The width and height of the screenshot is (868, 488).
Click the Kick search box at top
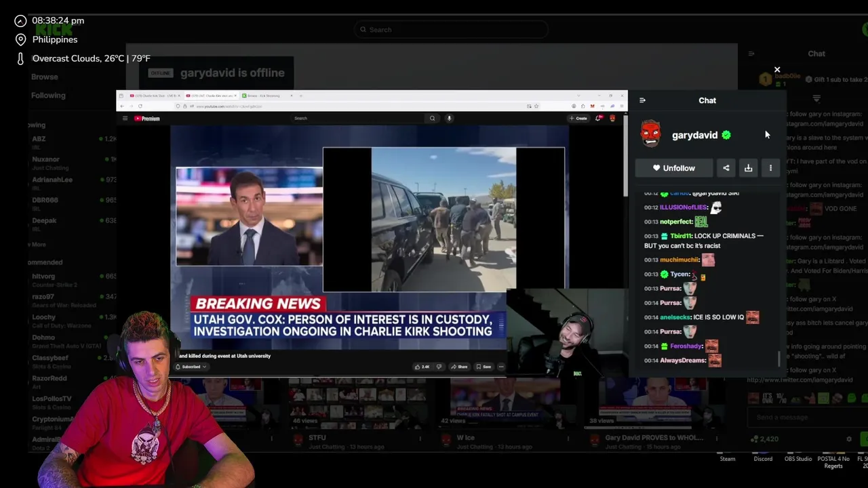coord(451,30)
